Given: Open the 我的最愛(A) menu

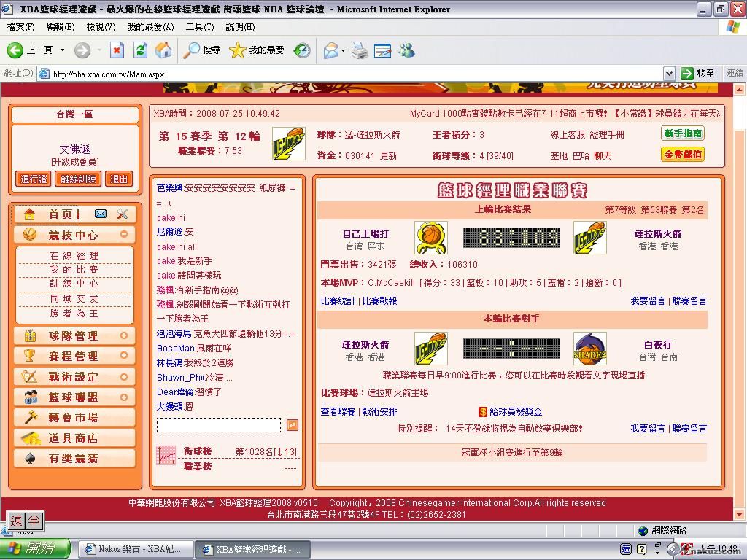Looking at the screenshot, I should [x=150, y=27].
